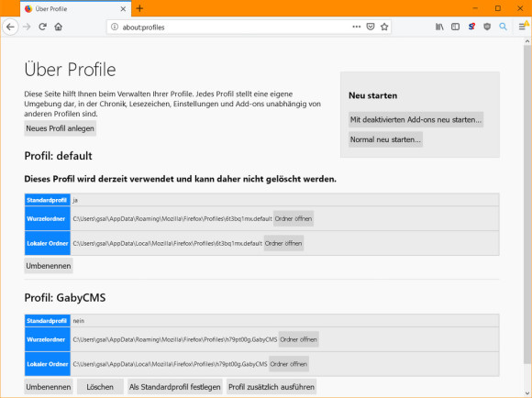532x398 pixels.
Task: Save page to Pocket icon
Action: tap(371, 27)
